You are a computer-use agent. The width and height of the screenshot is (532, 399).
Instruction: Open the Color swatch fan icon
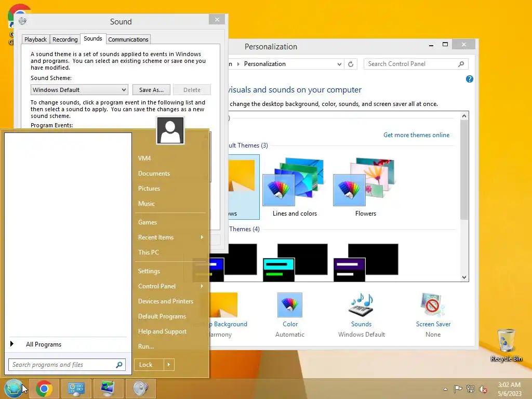[x=290, y=304]
